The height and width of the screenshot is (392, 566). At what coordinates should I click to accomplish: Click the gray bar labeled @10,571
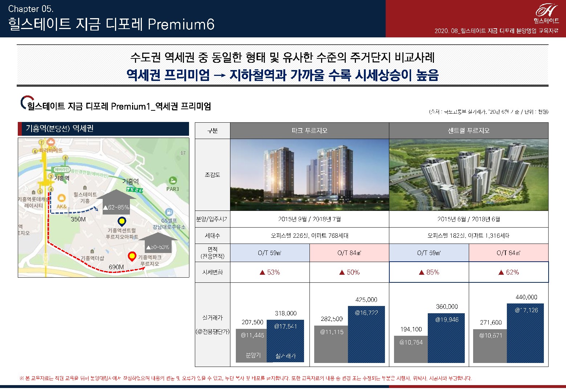pos(490,346)
